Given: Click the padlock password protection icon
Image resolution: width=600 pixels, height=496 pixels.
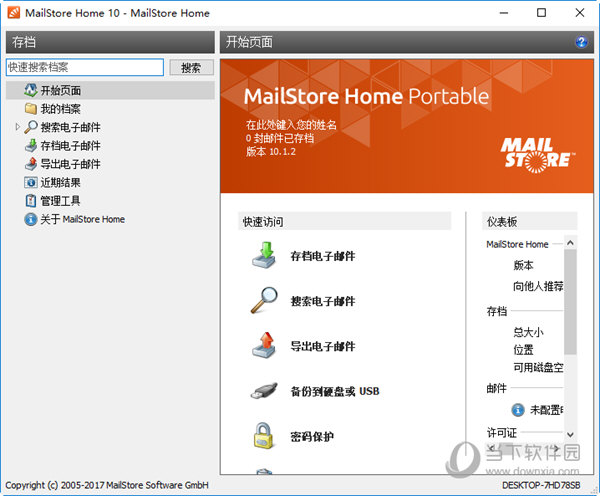Looking at the screenshot, I should tap(263, 436).
